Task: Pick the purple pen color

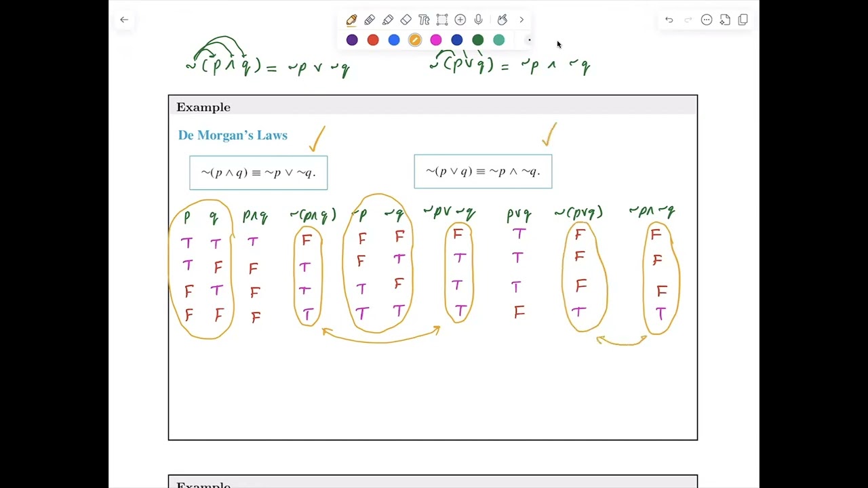Action: tap(352, 40)
